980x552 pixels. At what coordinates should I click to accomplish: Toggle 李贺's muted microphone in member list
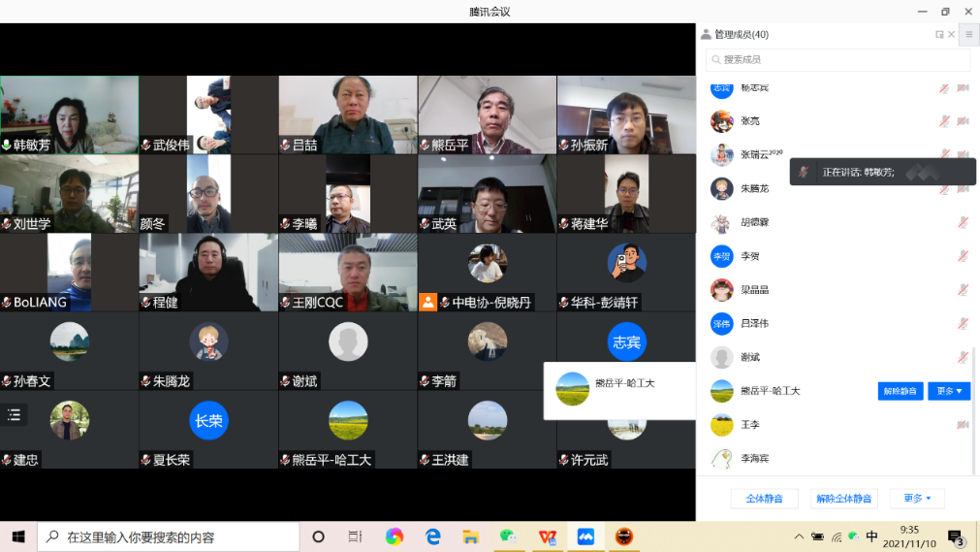pyautogui.click(x=963, y=256)
